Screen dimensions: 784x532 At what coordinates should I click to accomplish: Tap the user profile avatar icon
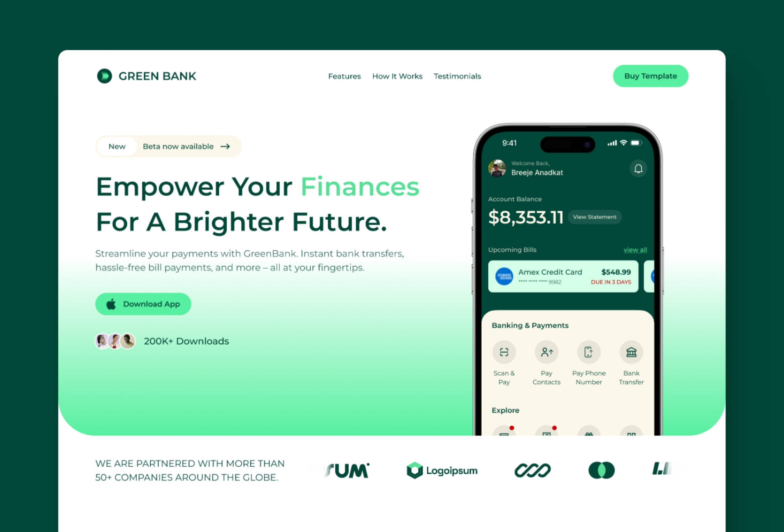point(497,169)
